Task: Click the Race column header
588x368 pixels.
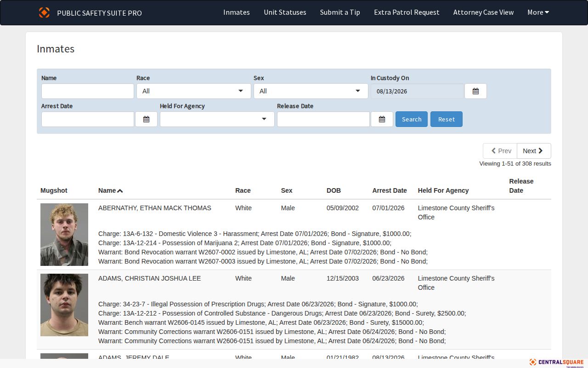Action: pyautogui.click(x=243, y=190)
